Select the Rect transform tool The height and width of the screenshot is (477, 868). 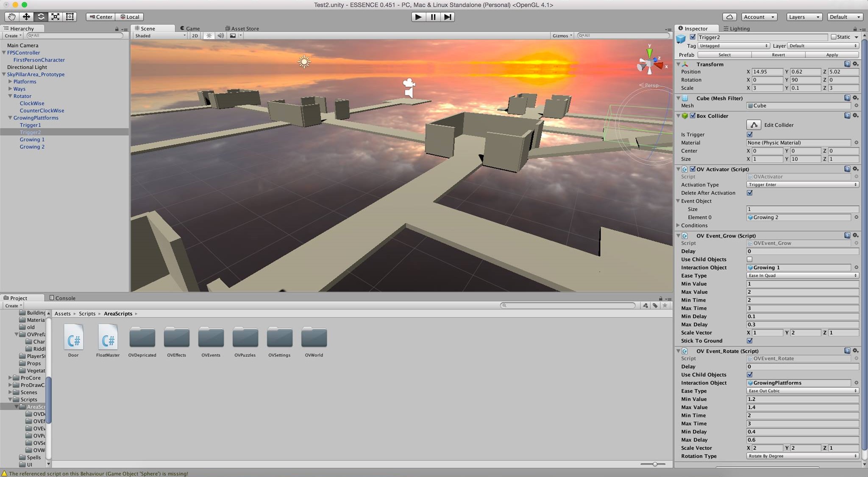[x=70, y=17]
